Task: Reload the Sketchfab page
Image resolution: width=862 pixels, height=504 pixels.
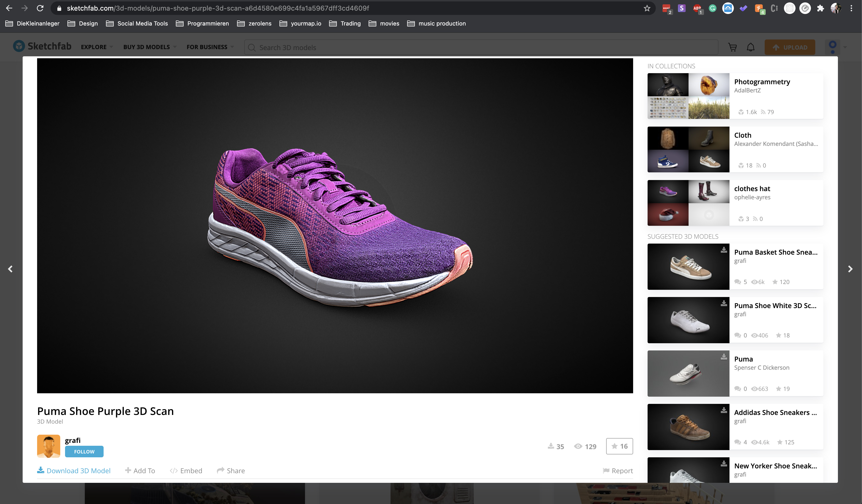Action: (40, 8)
